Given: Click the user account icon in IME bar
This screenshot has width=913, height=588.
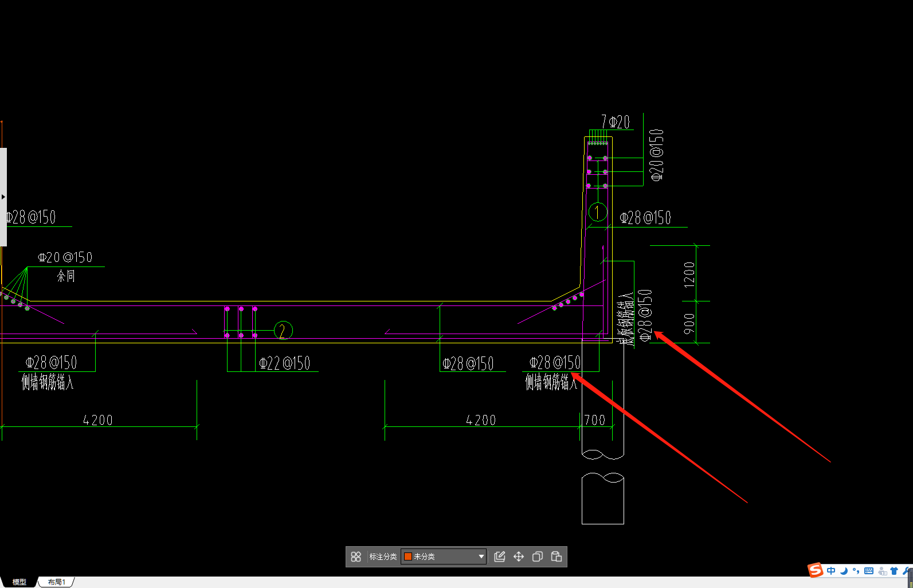Looking at the screenshot, I should pyautogui.click(x=882, y=571).
